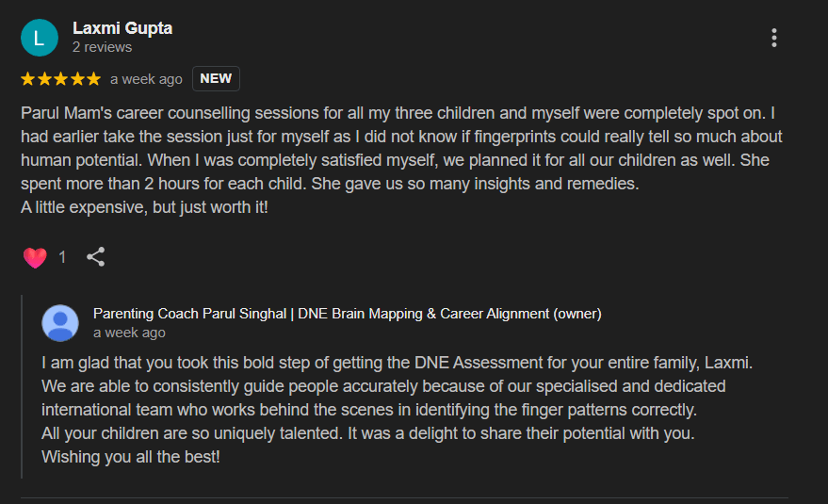Open the three-dot more options menu
The width and height of the screenshot is (828, 504).
click(x=773, y=38)
